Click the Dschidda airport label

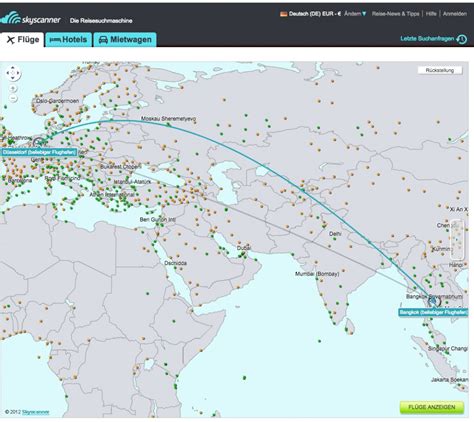tap(175, 263)
